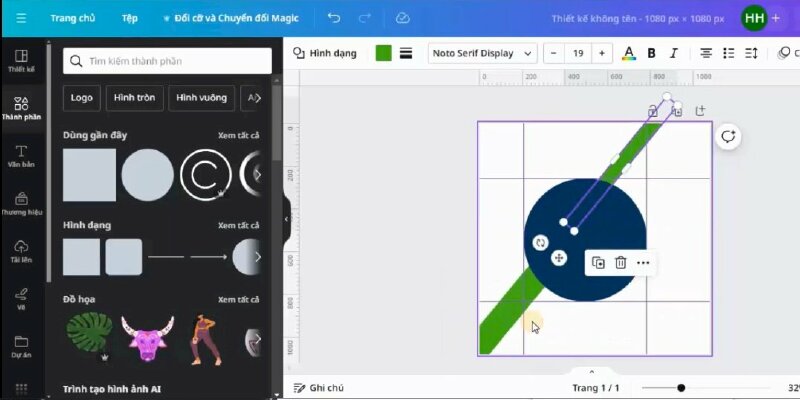Screen dimensions: 800x400
Task: Click the add new page icon above canvas
Action: pos(700,111)
